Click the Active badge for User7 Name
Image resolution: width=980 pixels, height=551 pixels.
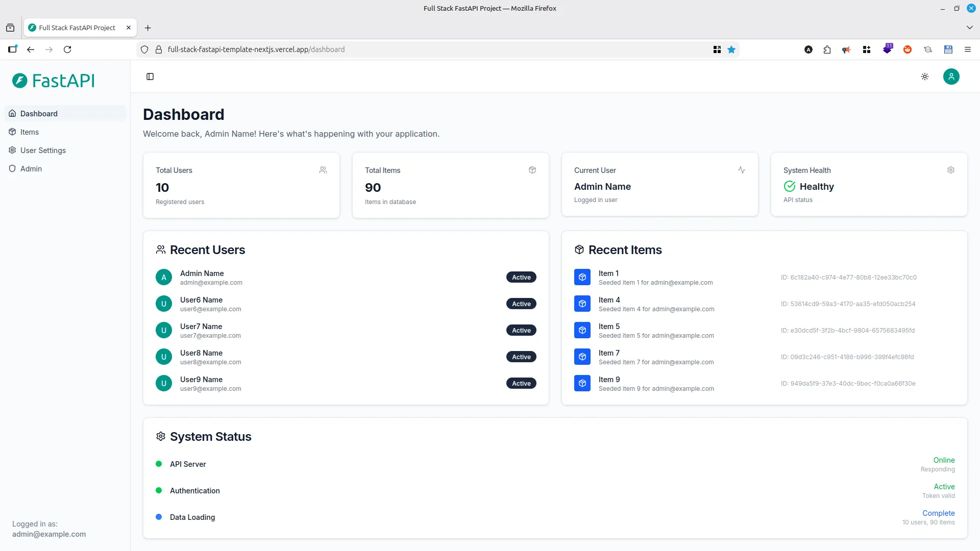pyautogui.click(x=521, y=330)
